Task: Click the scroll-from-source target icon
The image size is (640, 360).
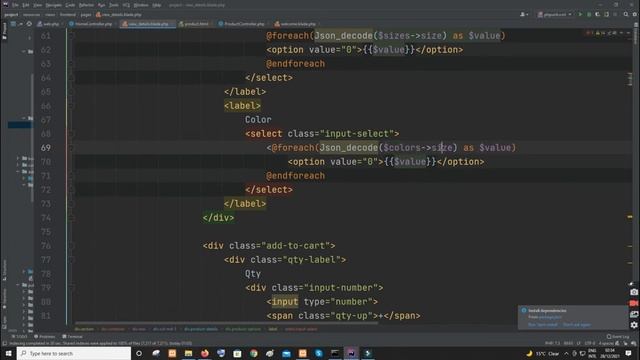Action: point(29,24)
